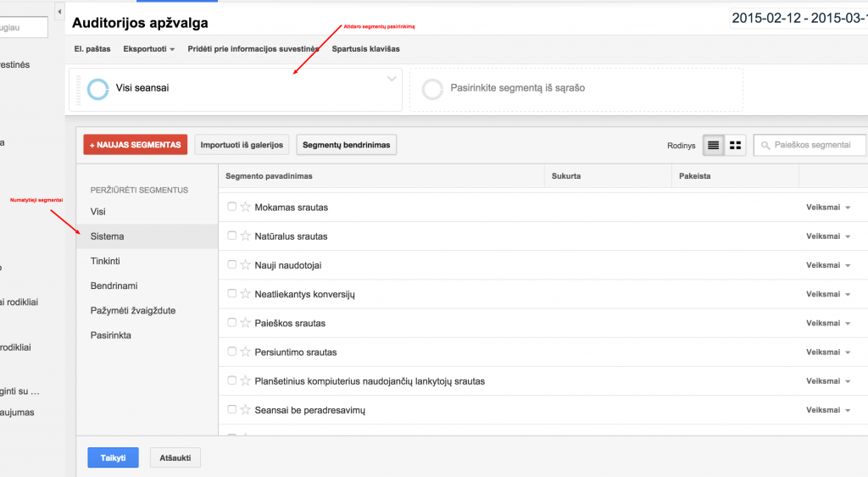Check the Persiuntimo srautas checkbox
Image resolution: width=868 pixels, height=477 pixels.
click(232, 352)
